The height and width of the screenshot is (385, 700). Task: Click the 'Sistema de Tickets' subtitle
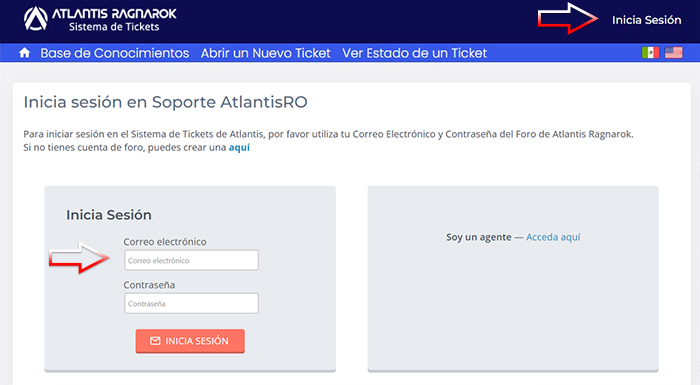[x=114, y=27]
